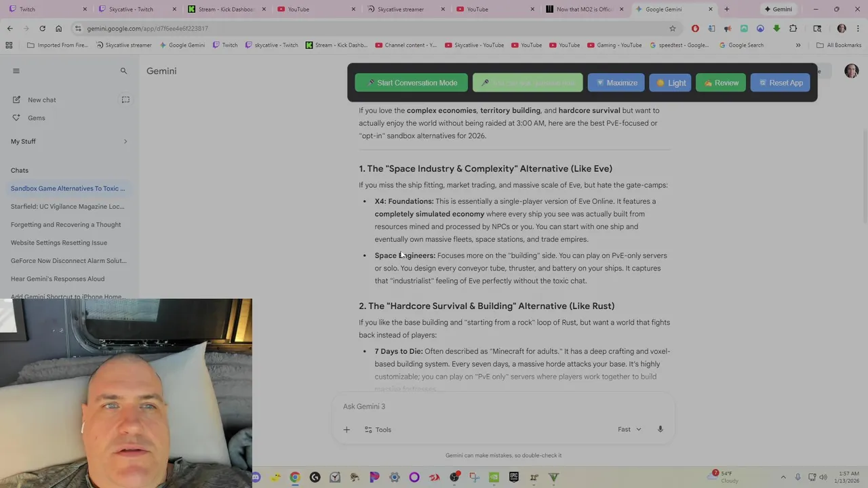Click the settings gear icon in taskbar
868x488 pixels.
pyautogui.click(x=395, y=478)
